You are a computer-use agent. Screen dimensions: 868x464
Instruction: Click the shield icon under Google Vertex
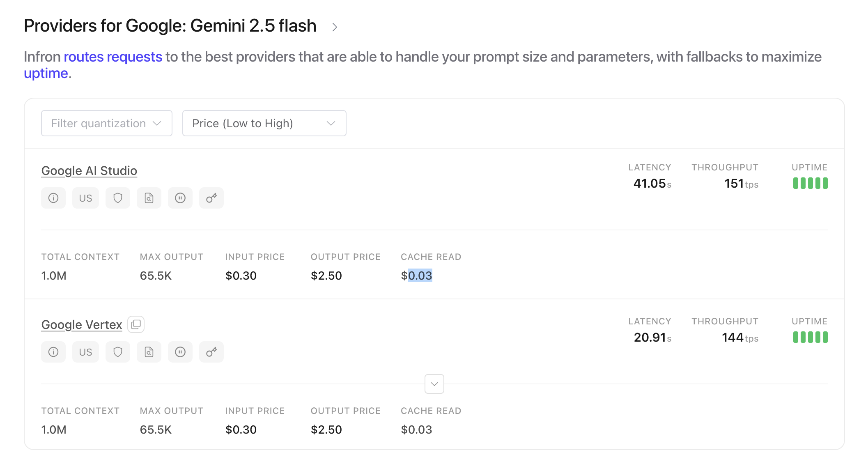pos(118,352)
